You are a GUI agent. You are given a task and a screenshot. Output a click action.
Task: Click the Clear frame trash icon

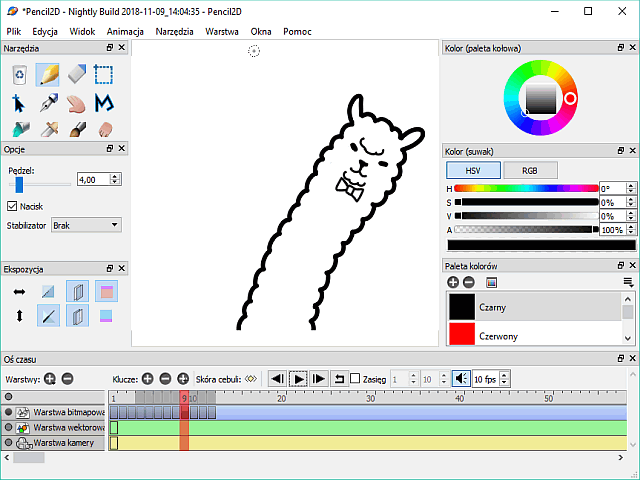(x=19, y=75)
